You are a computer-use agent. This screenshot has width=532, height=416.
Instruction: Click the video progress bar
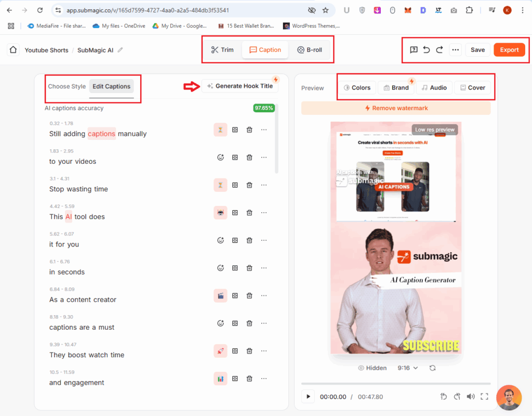point(396,384)
